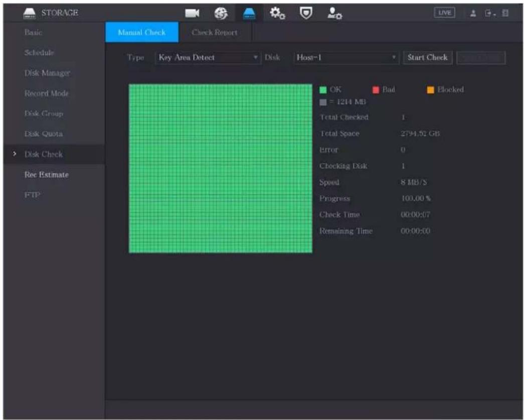This screenshot has height=420, width=524.
Task: Click the green disk block grid
Action: click(x=221, y=168)
